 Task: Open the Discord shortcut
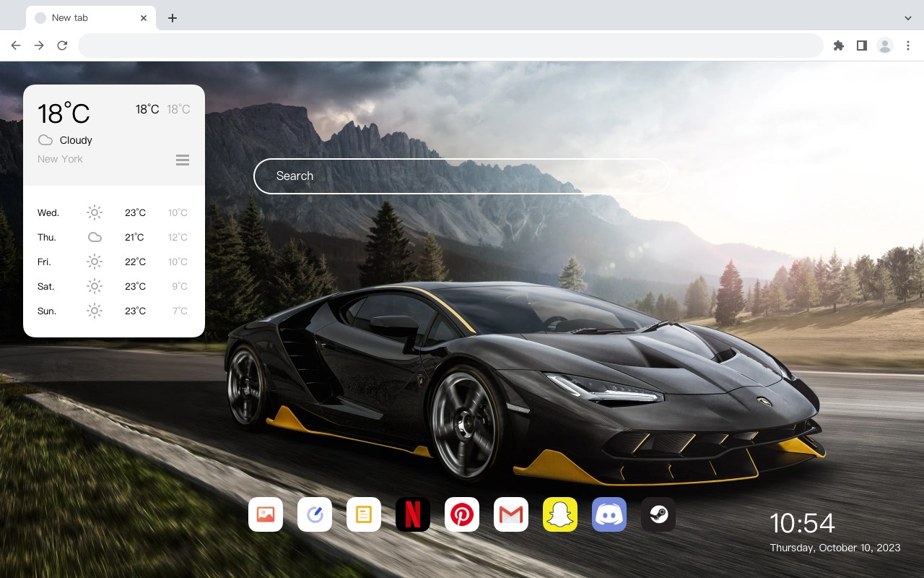[609, 514]
